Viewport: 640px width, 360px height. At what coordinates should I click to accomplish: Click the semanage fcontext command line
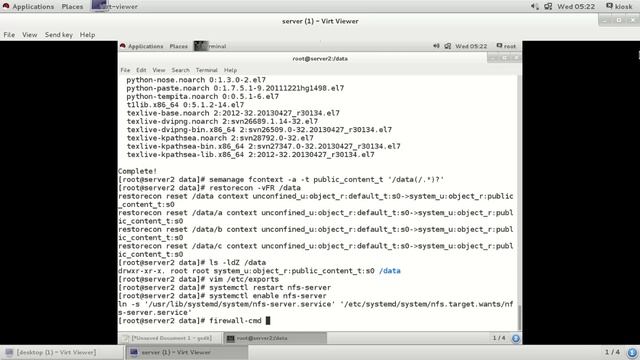[x=281, y=180]
